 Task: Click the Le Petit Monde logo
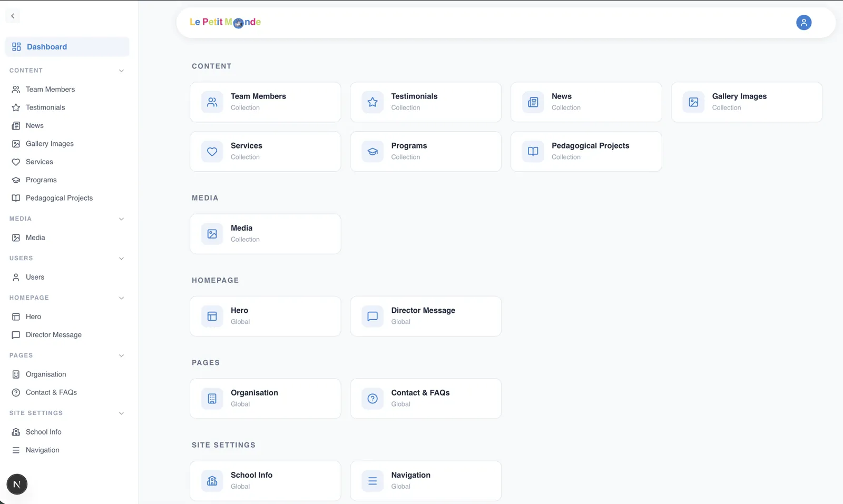tap(226, 22)
